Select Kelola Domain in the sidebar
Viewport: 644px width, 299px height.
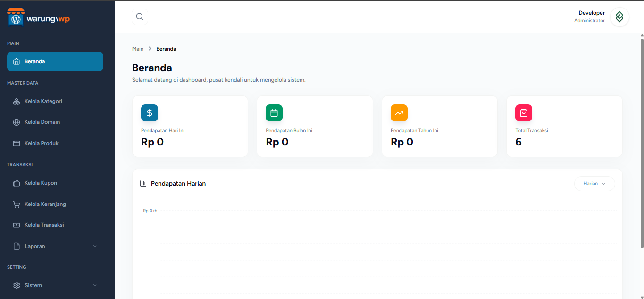pyautogui.click(x=42, y=122)
